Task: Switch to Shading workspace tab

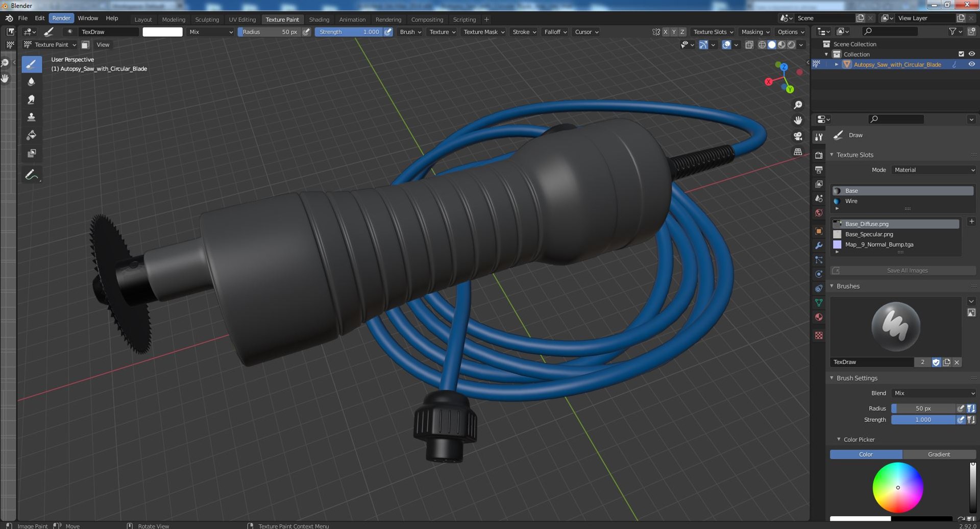Action: (319, 19)
